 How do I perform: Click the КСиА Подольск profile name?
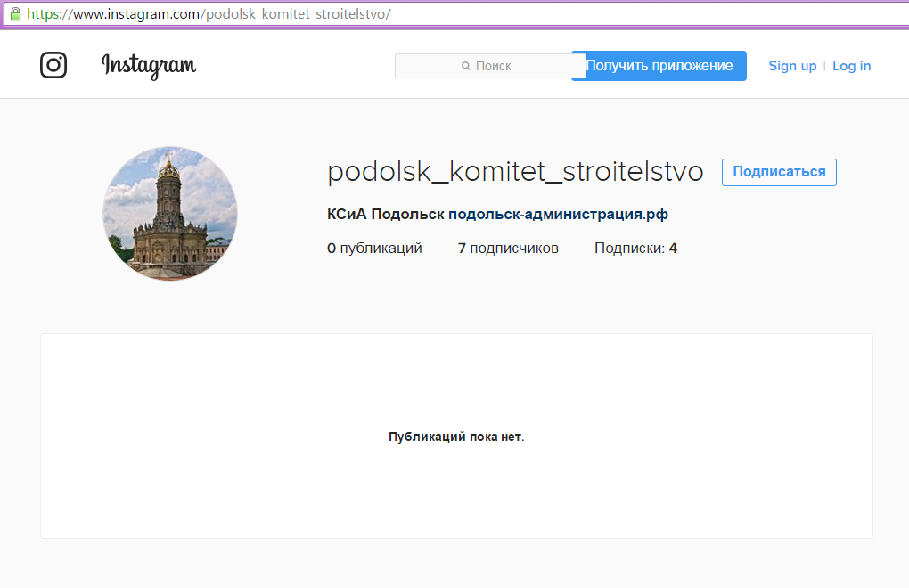[x=385, y=214]
